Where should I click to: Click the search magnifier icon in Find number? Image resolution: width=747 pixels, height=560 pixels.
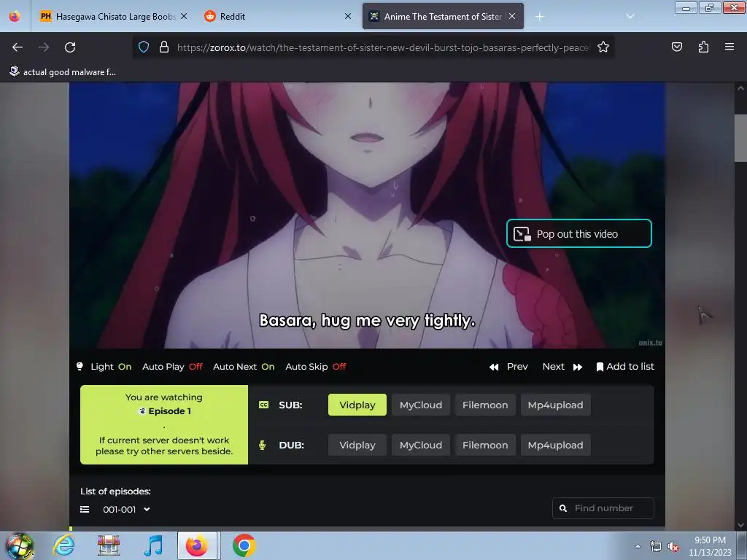(x=563, y=508)
